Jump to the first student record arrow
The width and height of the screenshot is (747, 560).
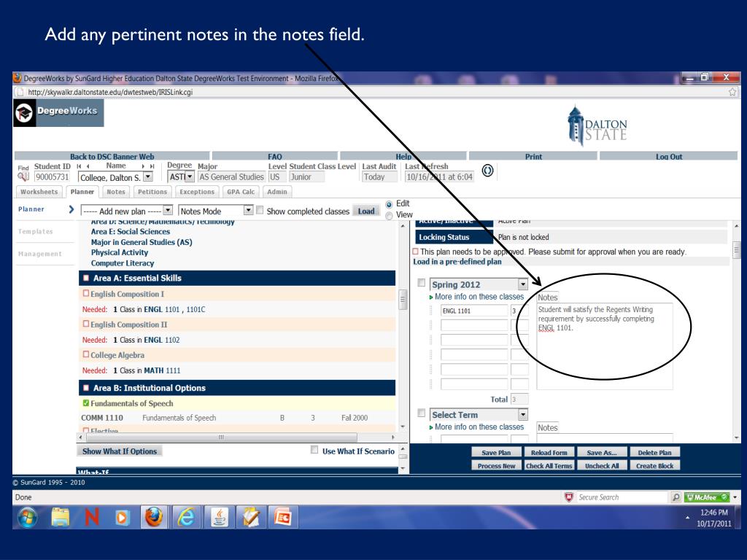click(x=79, y=166)
